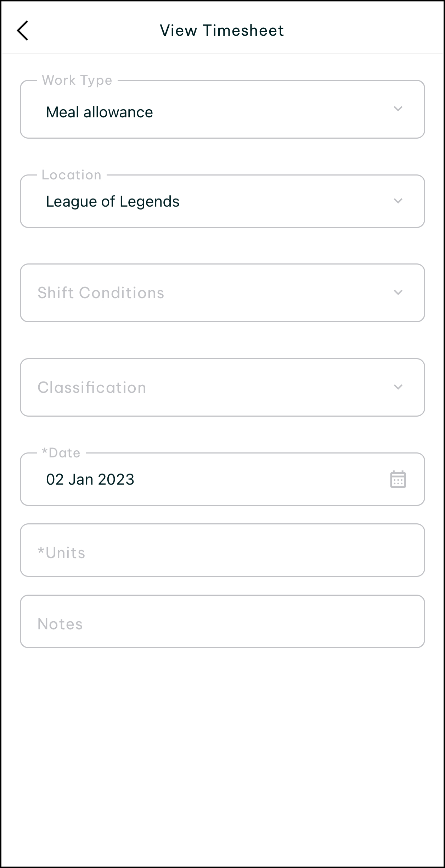
Task: Click the Shift Conditions chevron arrow
Action: point(398,293)
